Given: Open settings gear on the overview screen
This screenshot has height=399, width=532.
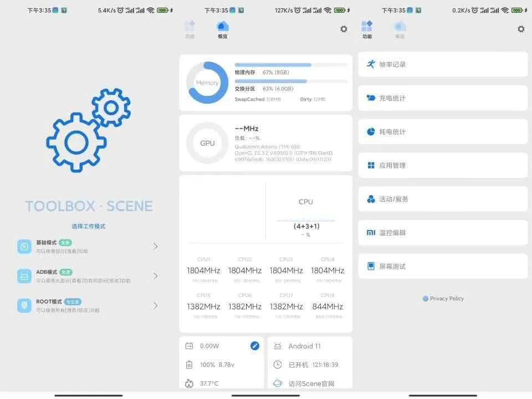Looking at the screenshot, I should pos(344,29).
